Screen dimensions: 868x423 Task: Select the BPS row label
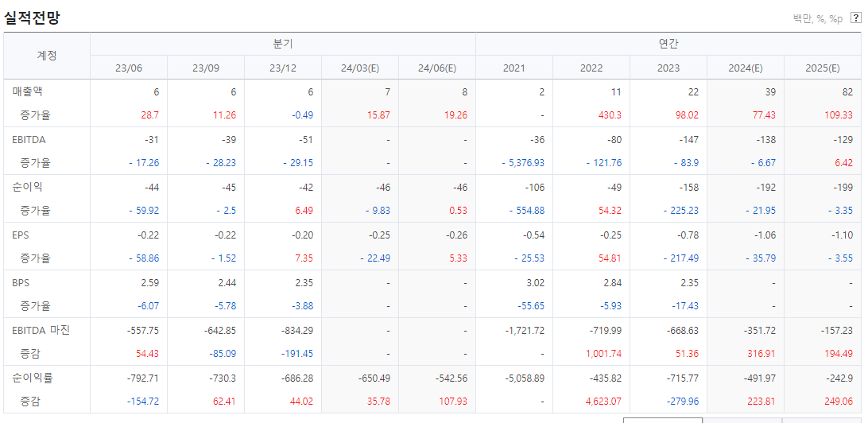coord(21,283)
